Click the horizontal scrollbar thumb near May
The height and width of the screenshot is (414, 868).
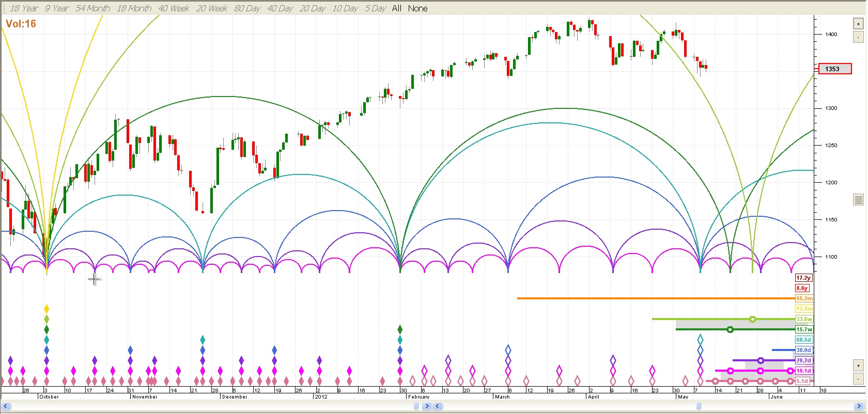pyautogui.click(x=699, y=406)
